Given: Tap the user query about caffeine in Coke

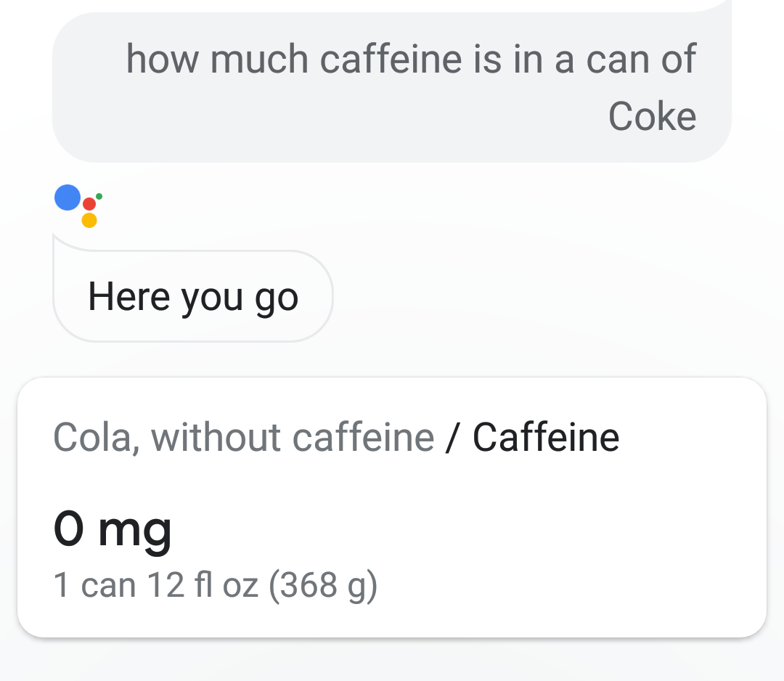Looking at the screenshot, I should (x=392, y=88).
